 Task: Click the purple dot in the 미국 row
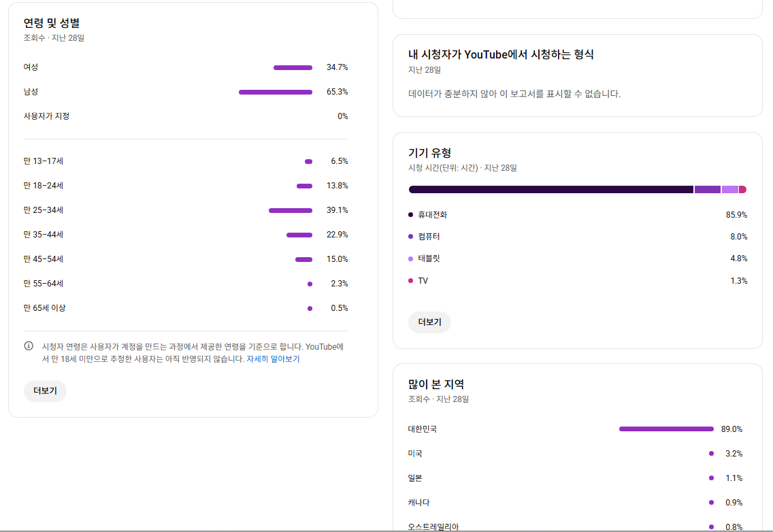pos(711,454)
